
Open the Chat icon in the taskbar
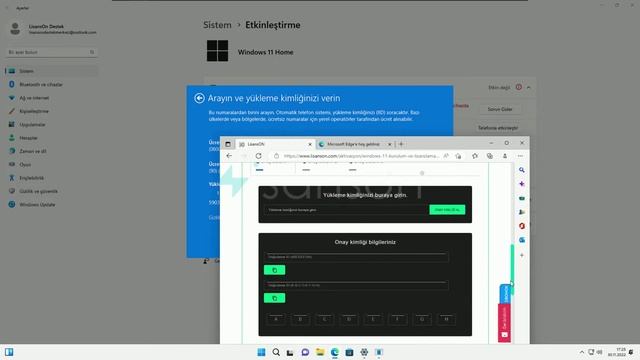point(305,352)
